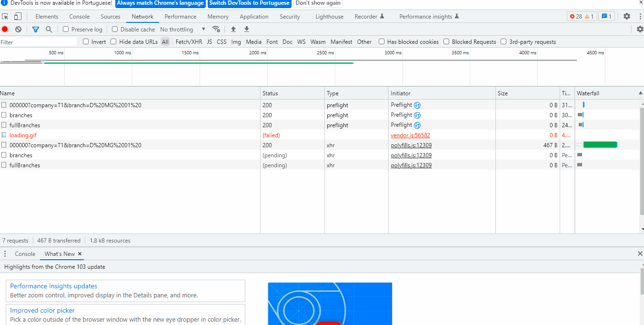Open Performance Insights updates link
This screenshot has width=644, height=325.
click(54, 286)
